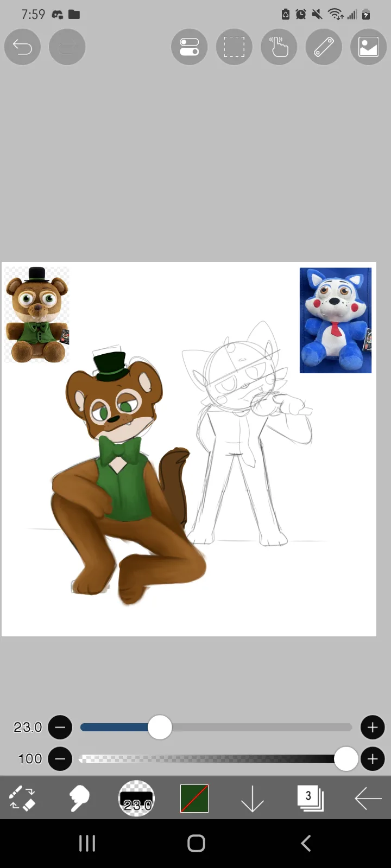Viewport: 391px width, 868px height.
Task: Tap the blue cat plush reference image
Action: [x=336, y=320]
